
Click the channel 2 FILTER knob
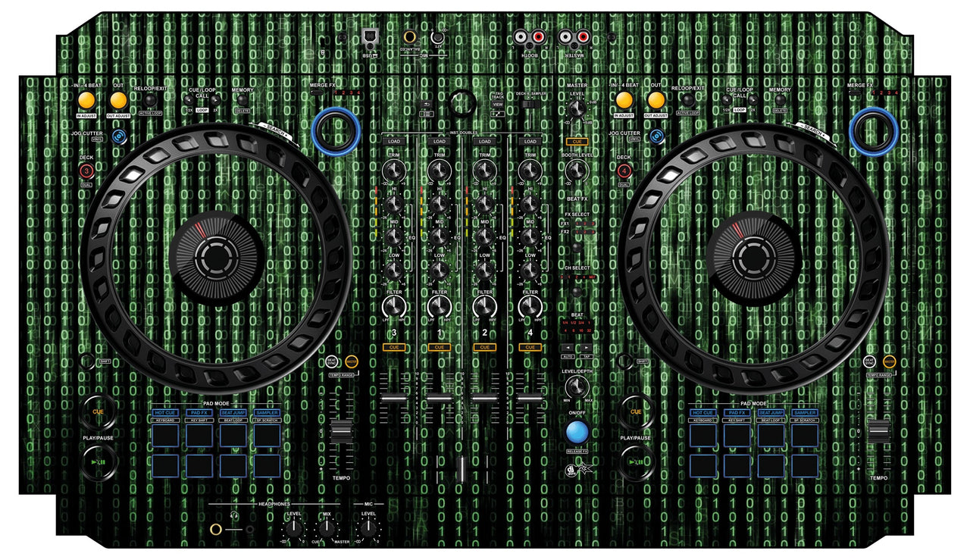tap(484, 307)
